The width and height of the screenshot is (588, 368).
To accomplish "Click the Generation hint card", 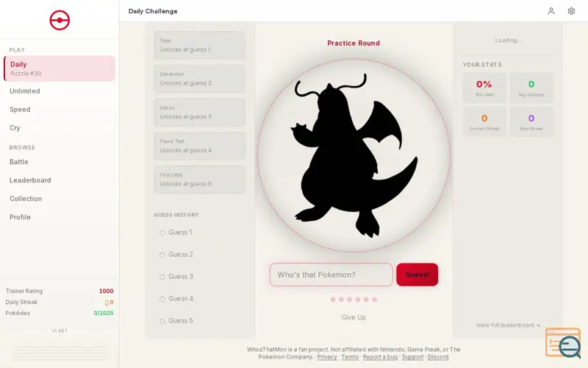I will pos(199,79).
